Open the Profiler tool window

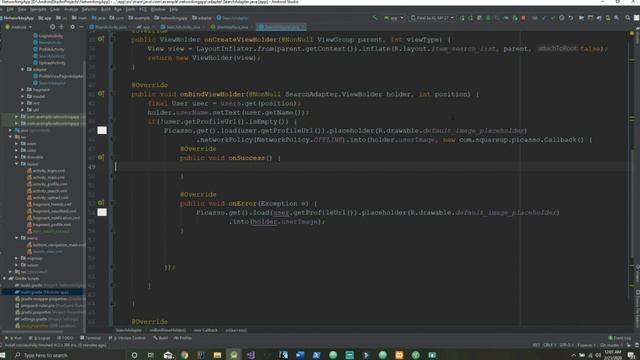(182, 338)
